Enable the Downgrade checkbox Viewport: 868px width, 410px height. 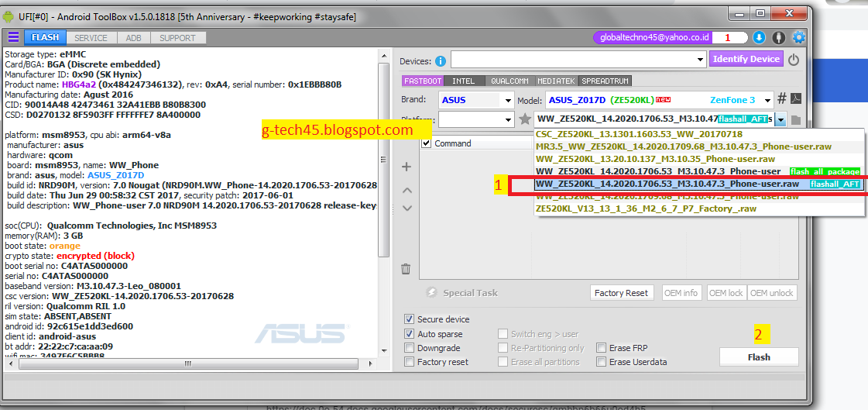pyautogui.click(x=409, y=348)
